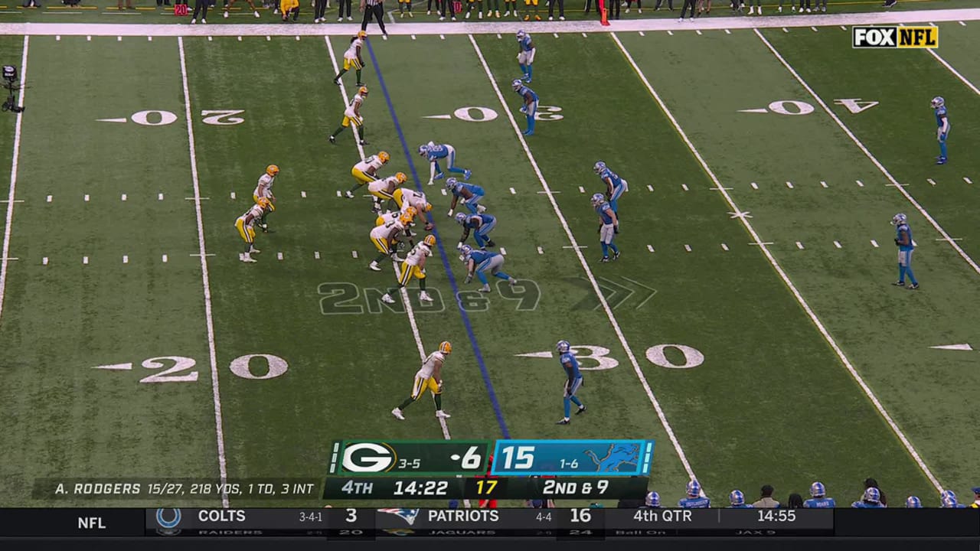This screenshot has width=980, height=551.
Task: Click the Colts horseshoe logo in ticker
Action: pyautogui.click(x=168, y=517)
